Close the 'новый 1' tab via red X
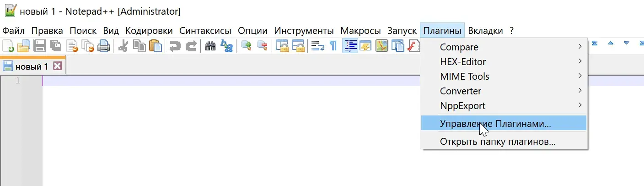This screenshot has width=644, height=186. 57,66
